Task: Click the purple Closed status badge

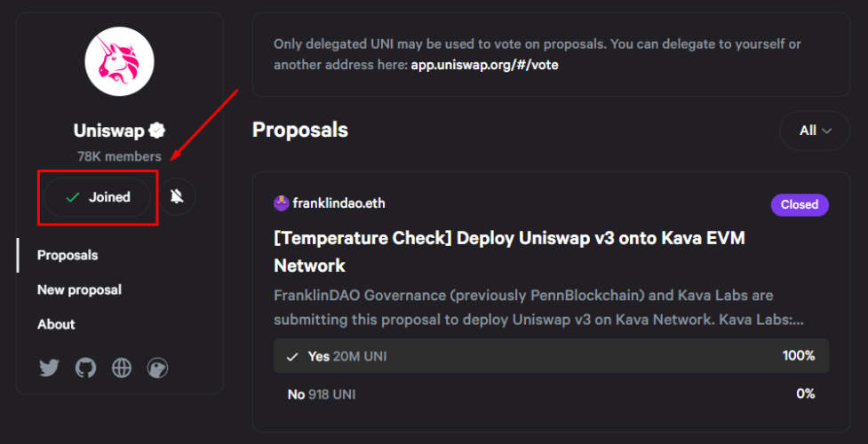Action: 800,205
